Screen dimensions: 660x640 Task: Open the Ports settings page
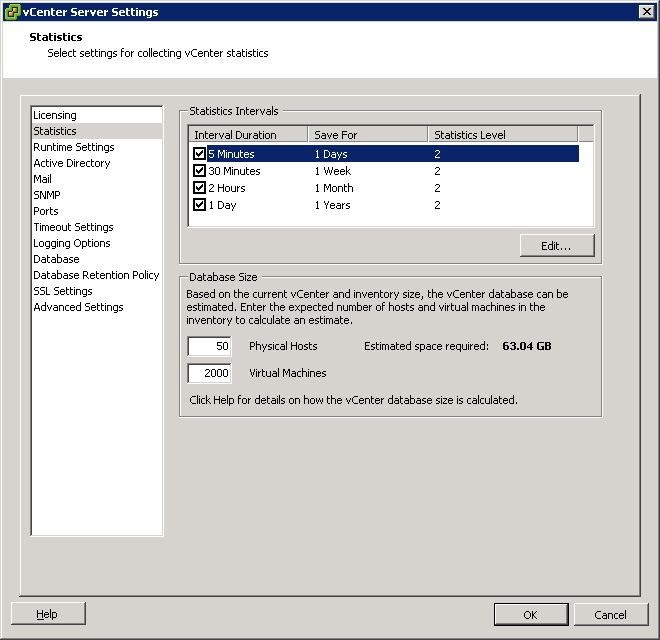coord(97,211)
